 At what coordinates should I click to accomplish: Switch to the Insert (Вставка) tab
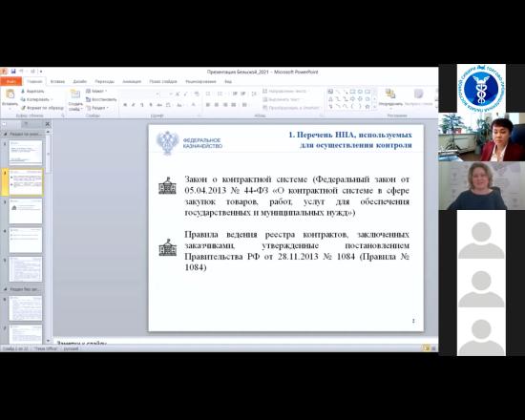click(57, 81)
